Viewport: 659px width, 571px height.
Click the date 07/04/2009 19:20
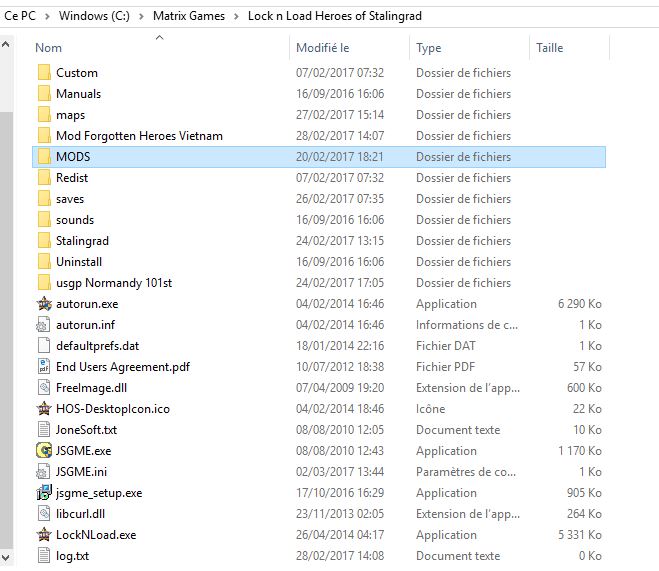pos(340,388)
